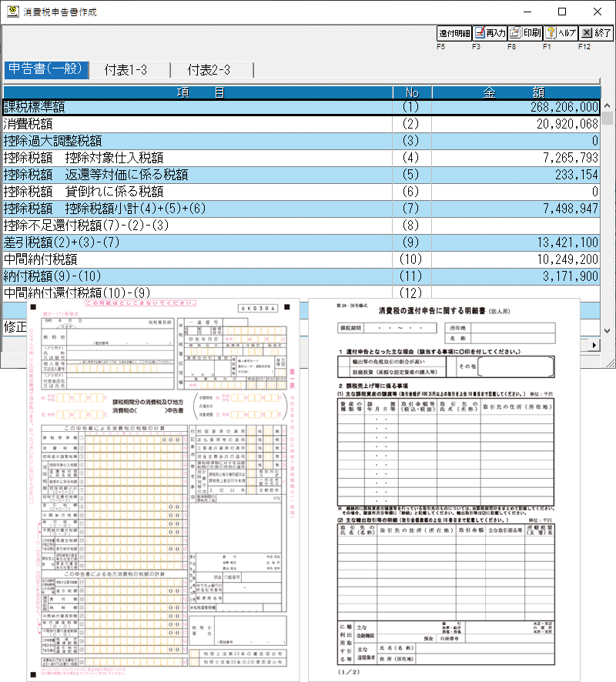This screenshot has height=682, width=616.
Task: Click the table scrollbar down arrow
Action: (608, 330)
